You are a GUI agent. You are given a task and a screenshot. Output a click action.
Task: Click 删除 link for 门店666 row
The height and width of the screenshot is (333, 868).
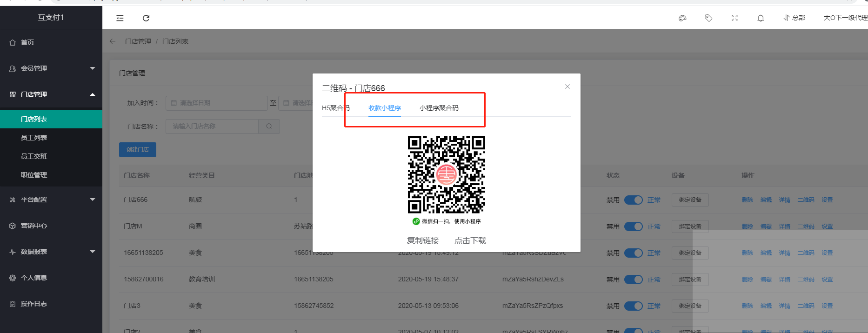[748, 200]
